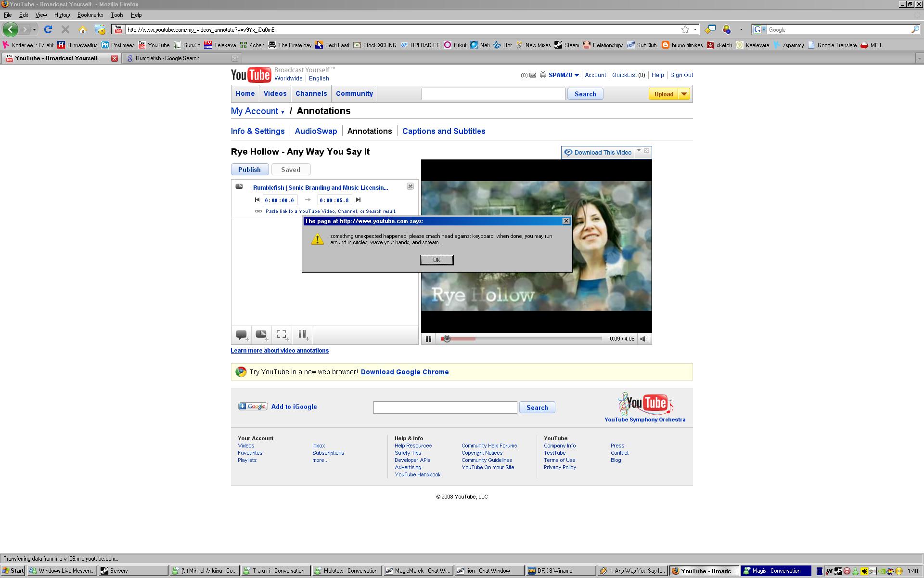Open YouTube Symphony Orchestra link

coord(645,420)
